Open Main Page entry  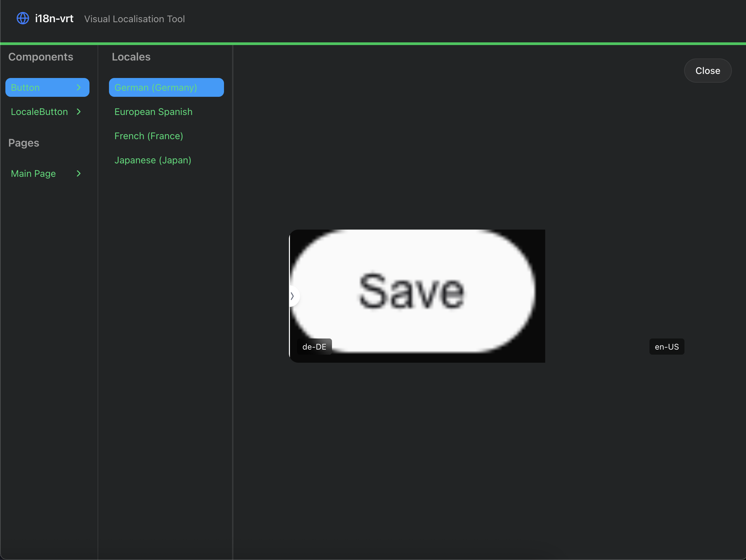coord(33,174)
